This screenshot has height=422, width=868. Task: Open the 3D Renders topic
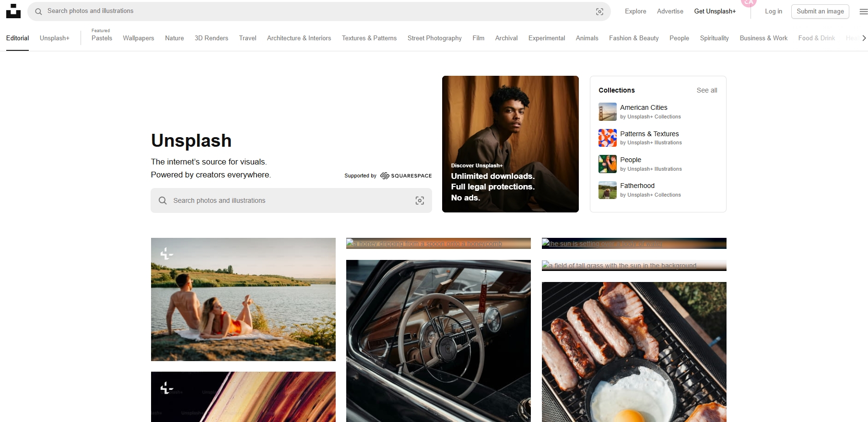[x=211, y=38]
